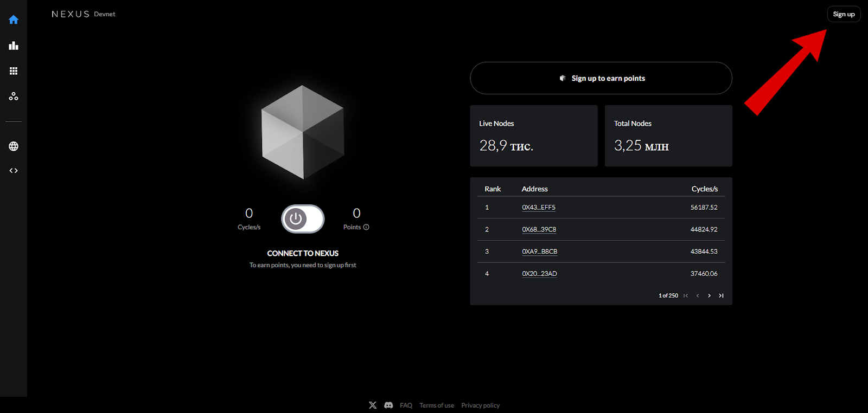Image resolution: width=868 pixels, height=413 pixels.
Task: Open the bar chart leaderboard icon
Action: tap(14, 46)
